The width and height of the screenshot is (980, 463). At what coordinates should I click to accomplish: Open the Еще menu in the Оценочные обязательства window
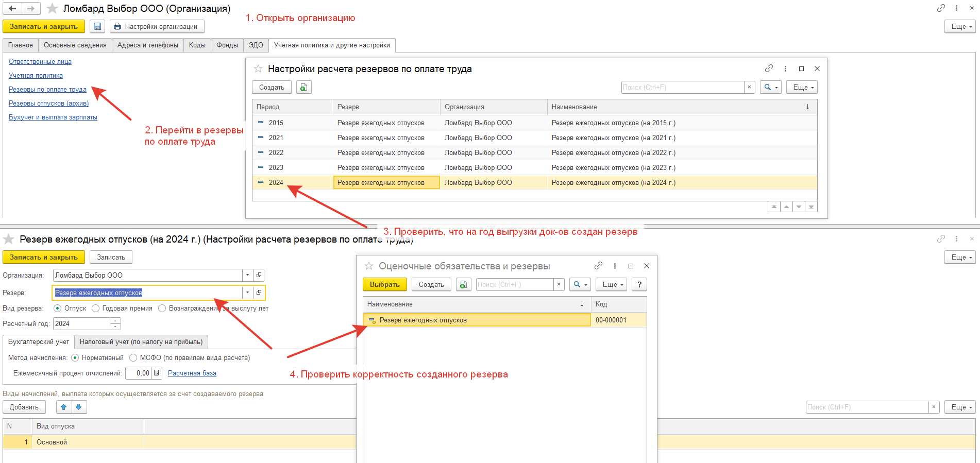(x=612, y=285)
